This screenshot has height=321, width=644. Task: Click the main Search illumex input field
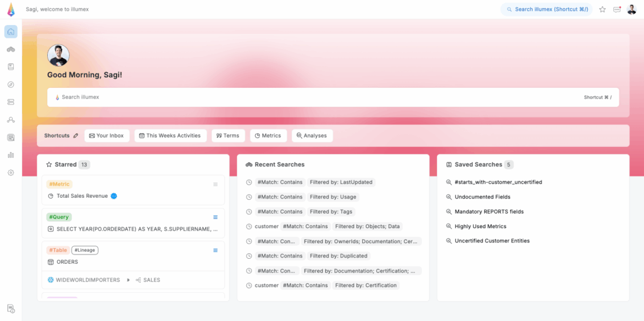[314, 97]
